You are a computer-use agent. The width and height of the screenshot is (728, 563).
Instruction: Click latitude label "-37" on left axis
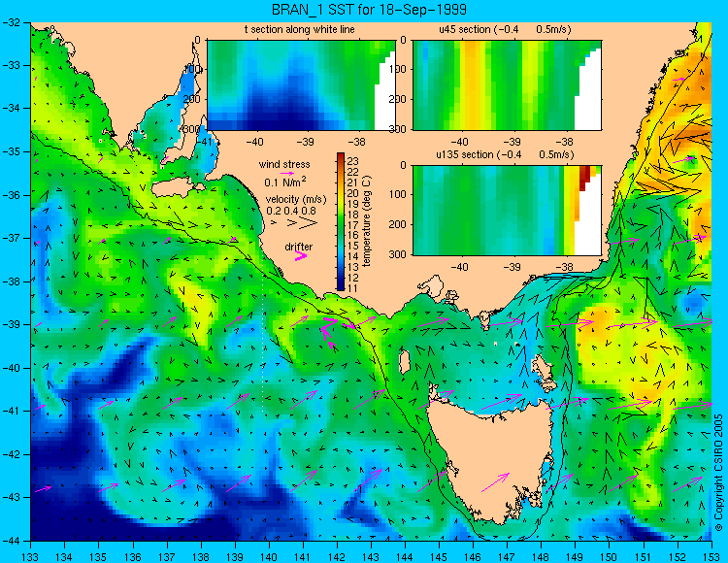(13, 238)
